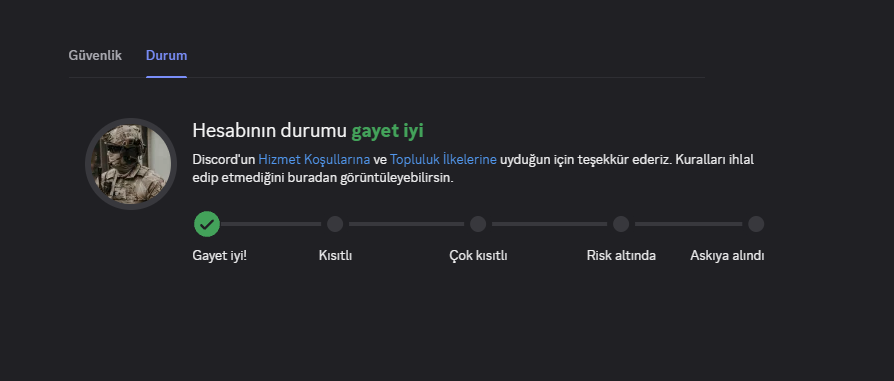Click the 'Gayet iyi!' label
Viewport: 894px width, 381px height.
pyautogui.click(x=220, y=256)
